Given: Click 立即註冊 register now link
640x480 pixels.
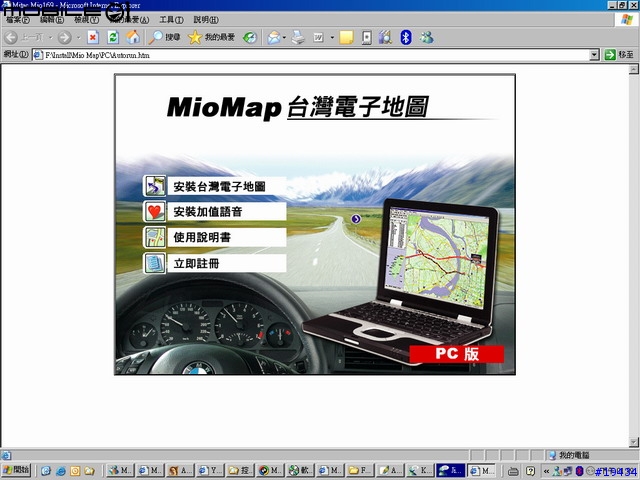Looking at the screenshot, I should click(x=227, y=263).
